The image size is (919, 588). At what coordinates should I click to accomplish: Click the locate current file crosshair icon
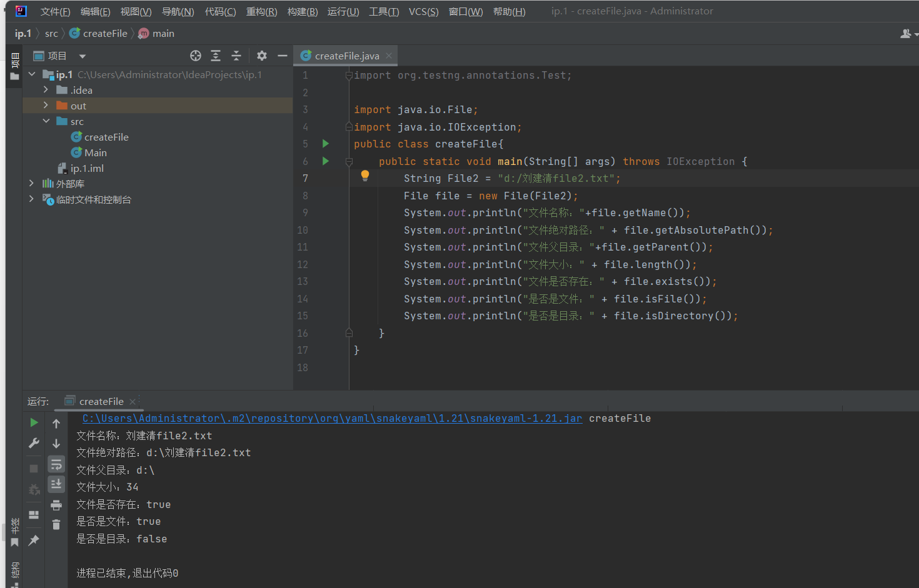[x=196, y=56]
